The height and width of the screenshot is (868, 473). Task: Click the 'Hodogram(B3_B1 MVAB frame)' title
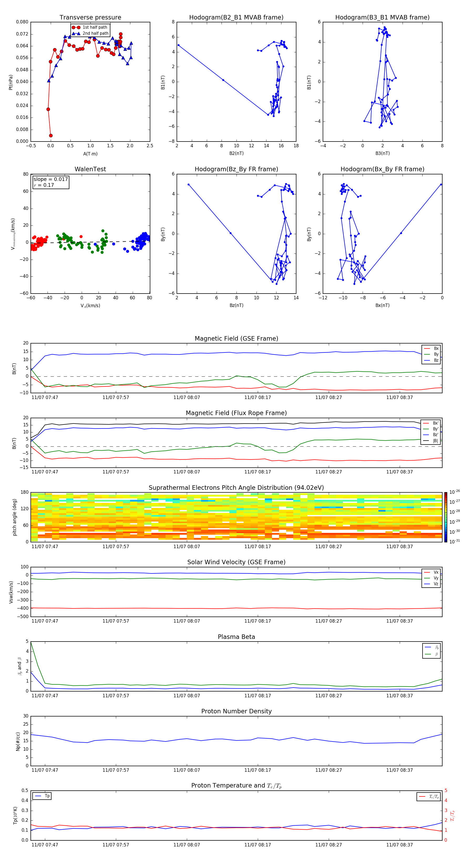[382, 17]
